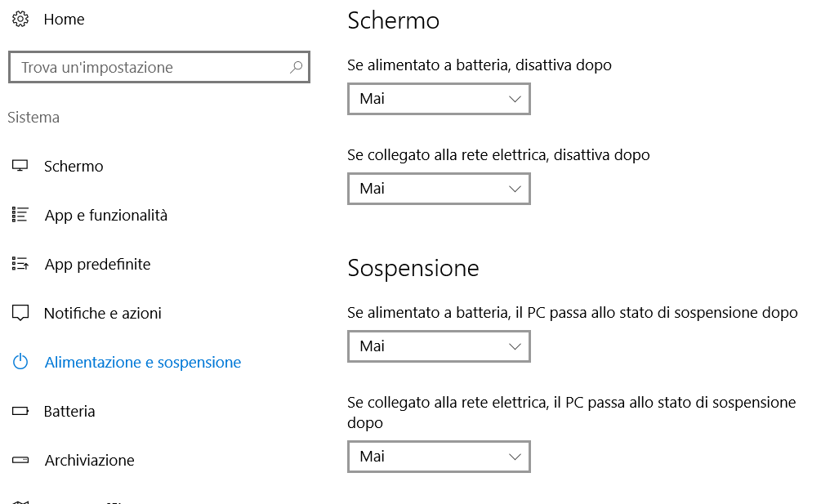Select Alimentazione e sospensione menu item

click(x=143, y=362)
